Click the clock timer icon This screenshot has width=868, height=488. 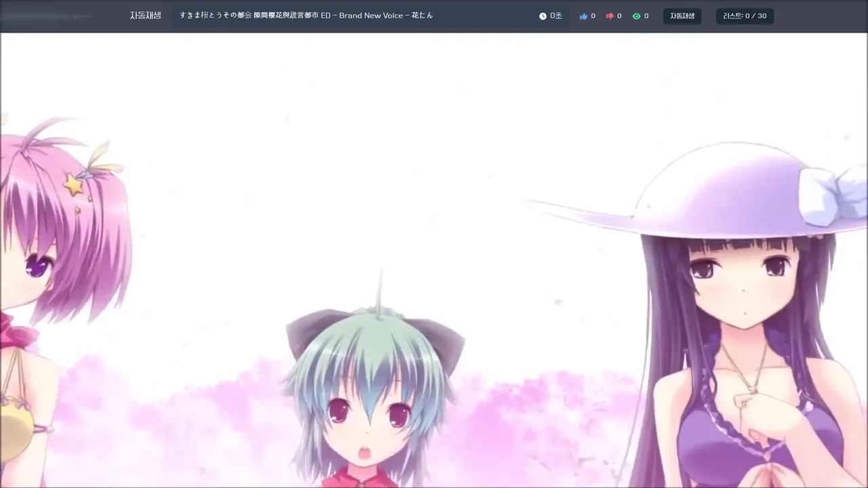tap(542, 16)
